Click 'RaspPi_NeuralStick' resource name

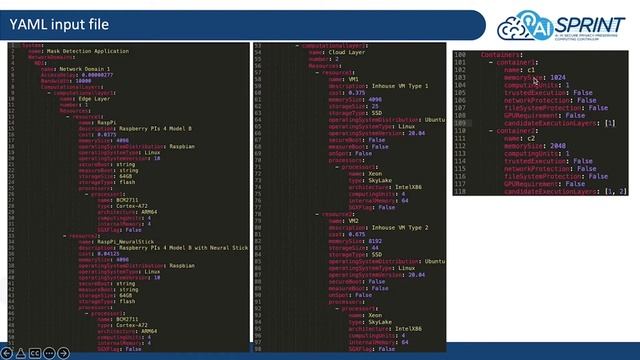(x=125, y=242)
